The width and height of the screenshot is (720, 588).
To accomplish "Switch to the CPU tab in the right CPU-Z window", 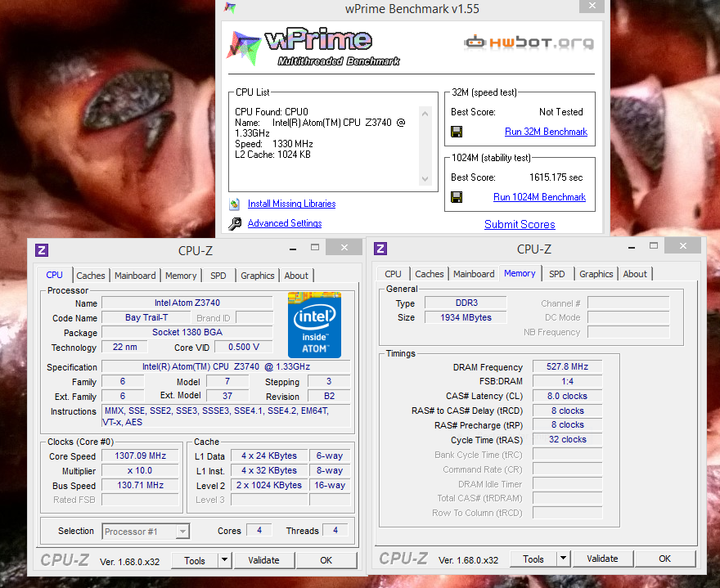I will [x=393, y=274].
